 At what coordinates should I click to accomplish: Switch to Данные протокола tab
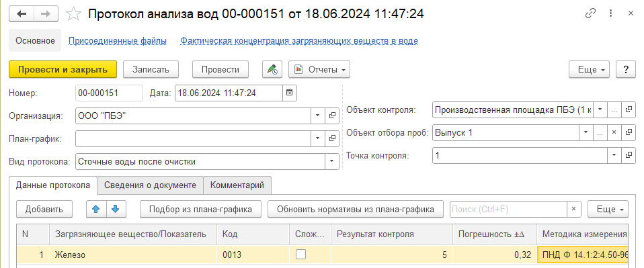53,185
